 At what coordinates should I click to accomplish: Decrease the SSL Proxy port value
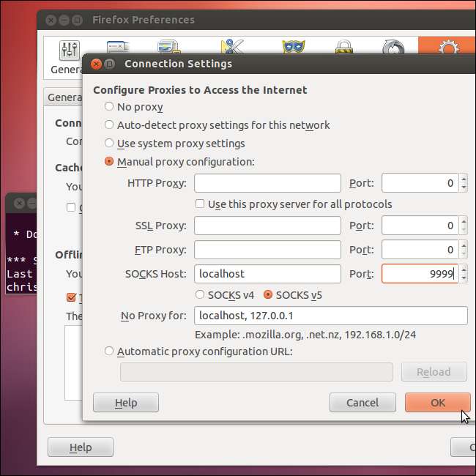[x=463, y=230]
